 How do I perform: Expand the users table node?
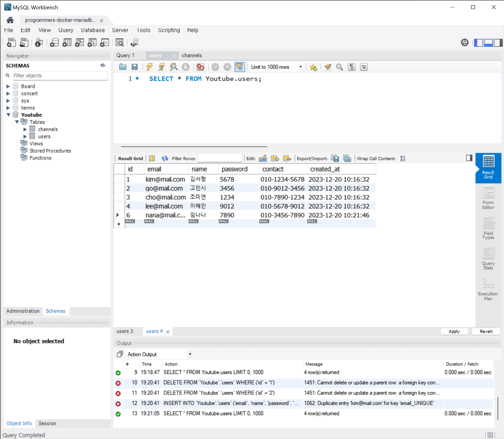pos(25,136)
